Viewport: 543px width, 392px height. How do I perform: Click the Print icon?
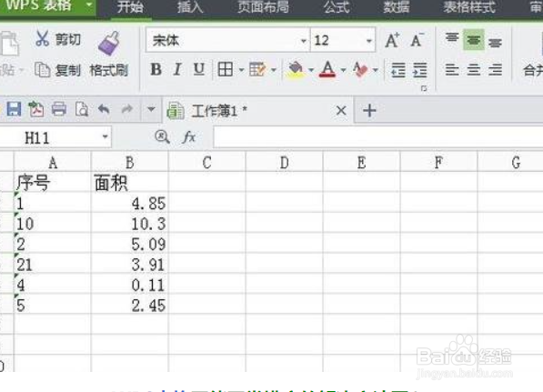pos(59,109)
